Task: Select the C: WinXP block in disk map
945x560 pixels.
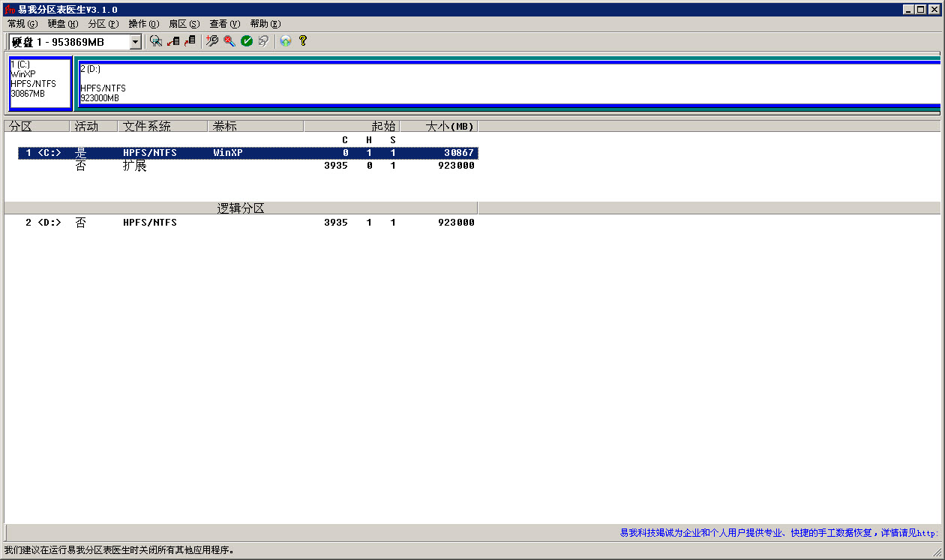Action: coord(40,82)
